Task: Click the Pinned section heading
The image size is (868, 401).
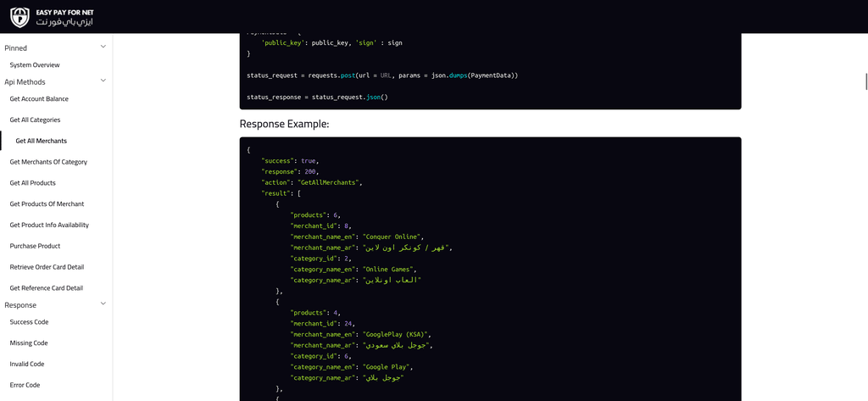Action: click(15, 48)
